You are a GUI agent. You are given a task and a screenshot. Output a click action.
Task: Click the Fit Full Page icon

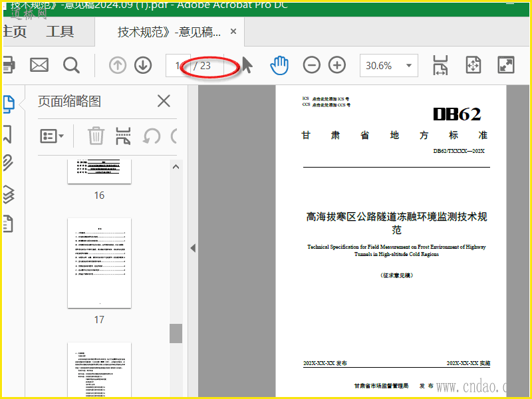[473, 65]
